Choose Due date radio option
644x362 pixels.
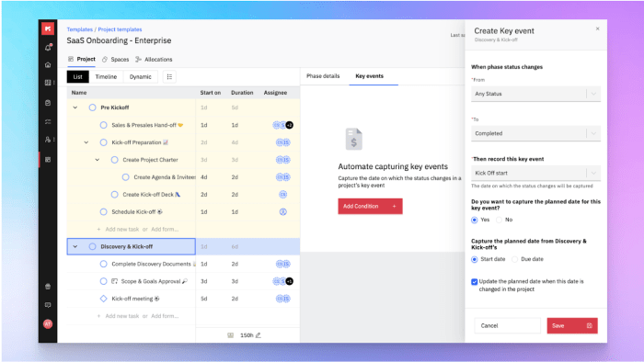(x=514, y=259)
